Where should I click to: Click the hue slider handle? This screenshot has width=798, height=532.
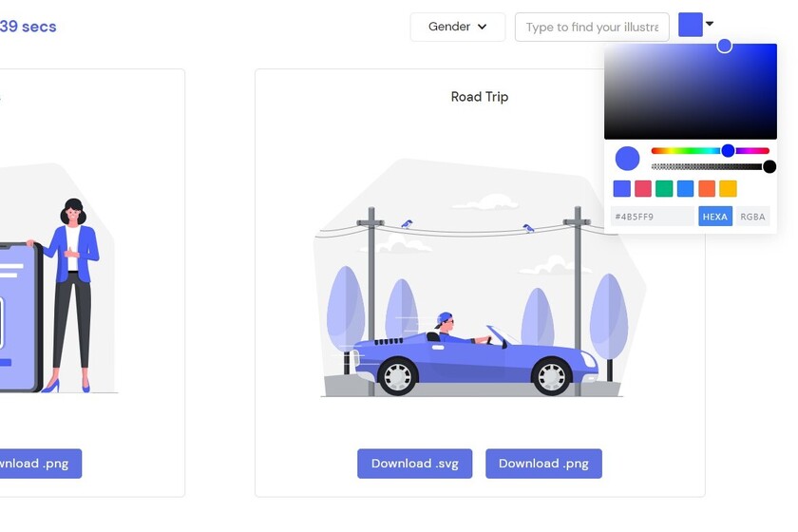(x=729, y=150)
